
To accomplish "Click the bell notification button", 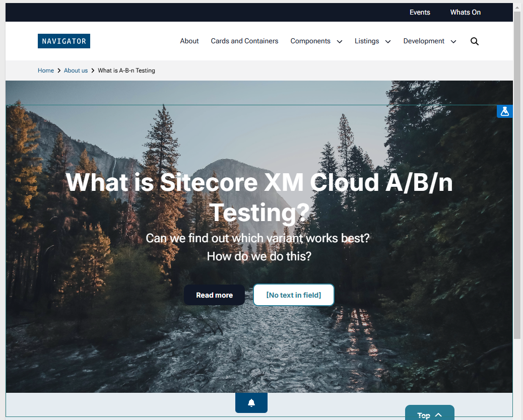I will pyautogui.click(x=251, y=403).
